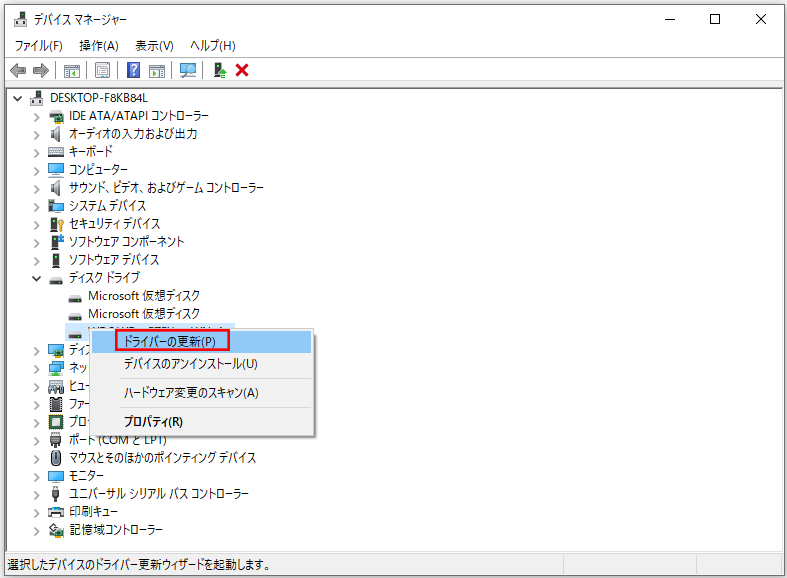Click the audio inputs and outputs speaker icon
This screenshot has height=578, width=787.
point(56,134)
